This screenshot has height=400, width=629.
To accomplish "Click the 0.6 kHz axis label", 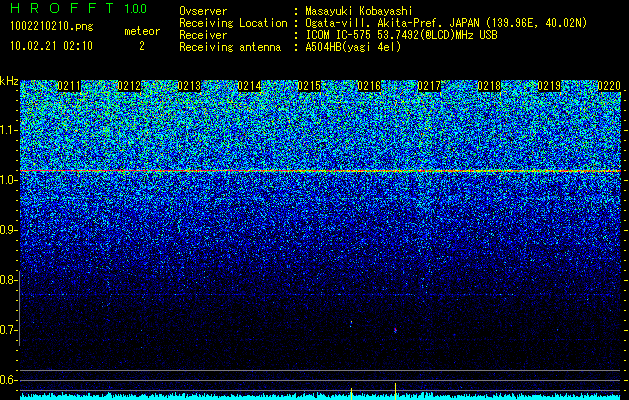I will click(8, 380).
